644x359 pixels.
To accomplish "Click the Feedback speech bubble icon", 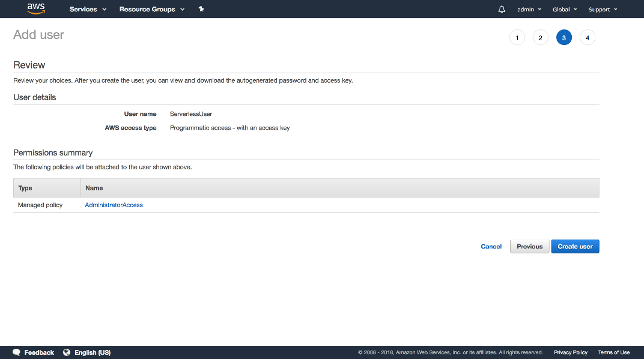I will pyautogui.click(x=17, y=352).
